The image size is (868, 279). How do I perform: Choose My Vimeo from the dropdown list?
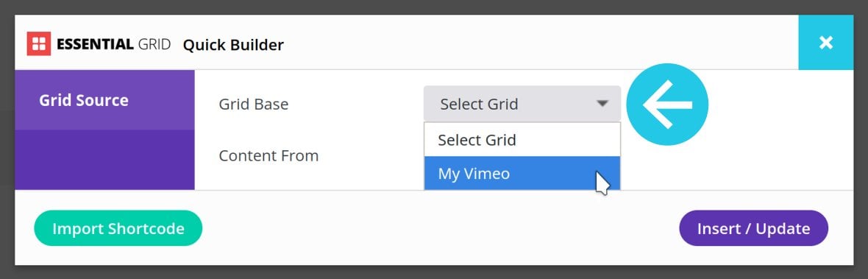pyautogui.click(x=522, y=173)
